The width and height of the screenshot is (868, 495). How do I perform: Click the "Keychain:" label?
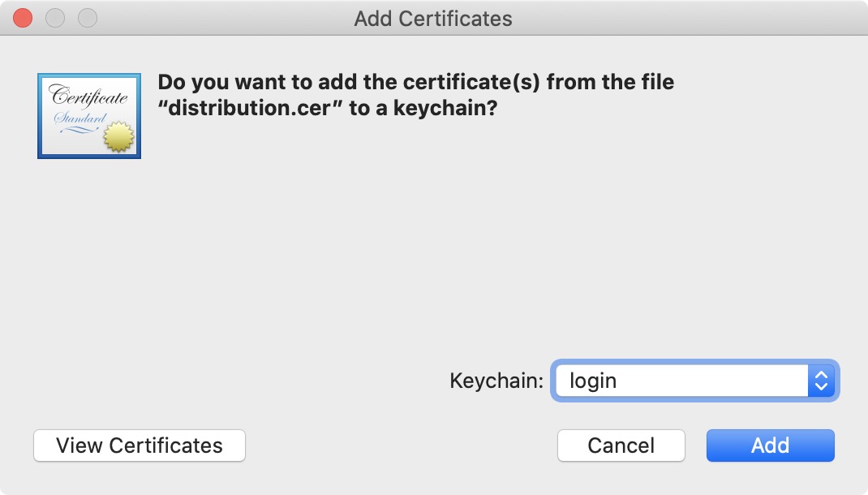tap(496, 381)
